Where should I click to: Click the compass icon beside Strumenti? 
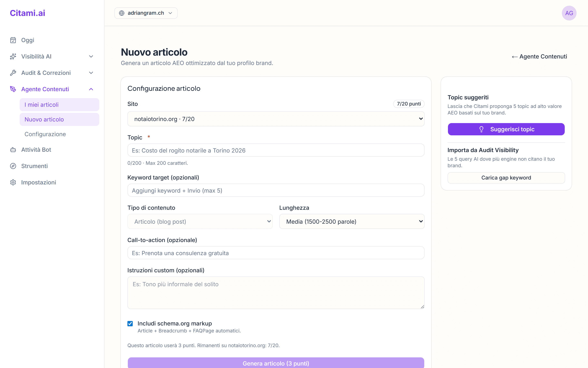[x=13, y=166]
